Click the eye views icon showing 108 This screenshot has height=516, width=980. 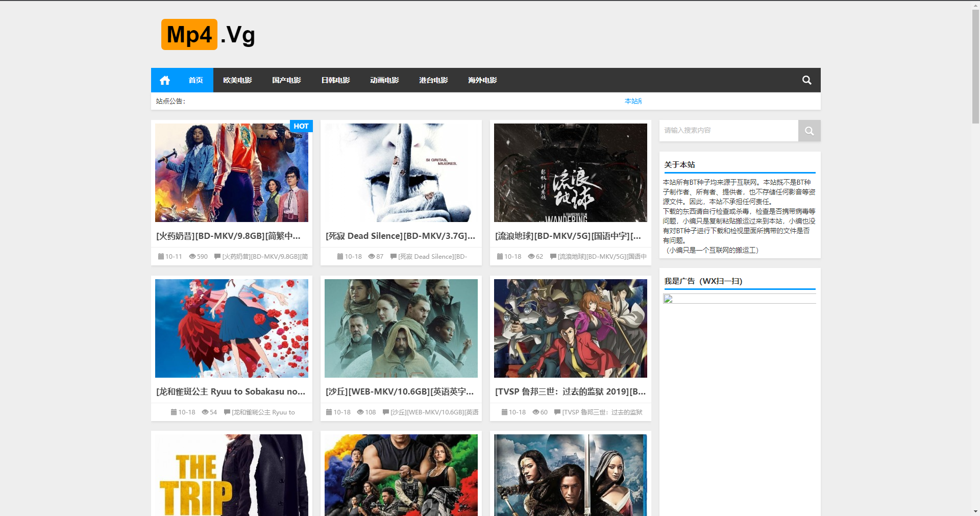360,412
